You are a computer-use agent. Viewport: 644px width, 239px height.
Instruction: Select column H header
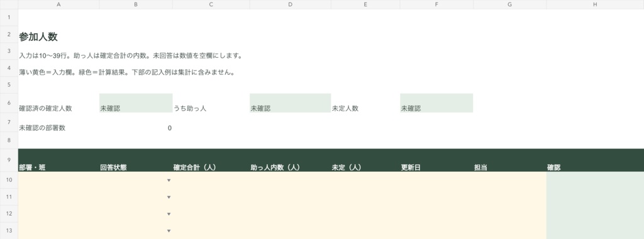coord(595,4)
